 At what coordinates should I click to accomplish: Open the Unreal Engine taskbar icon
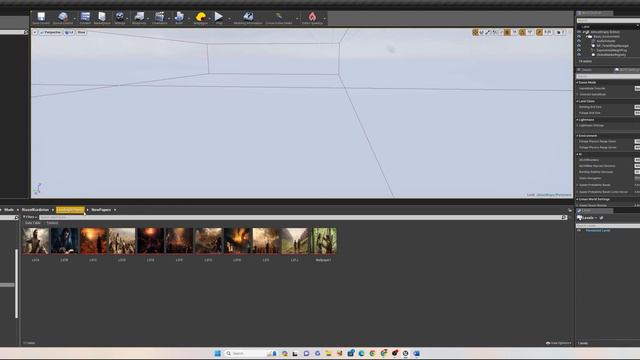pos(405,353)
